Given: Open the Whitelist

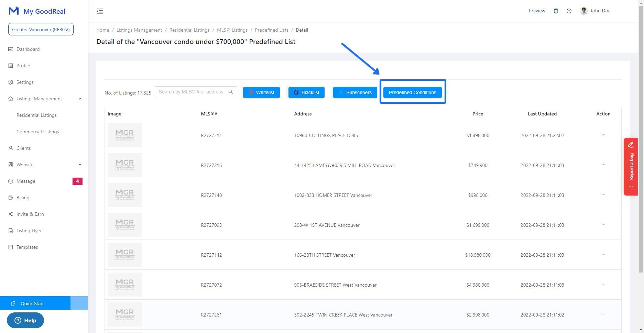Looking at the screenshot, I should [261, 92].
